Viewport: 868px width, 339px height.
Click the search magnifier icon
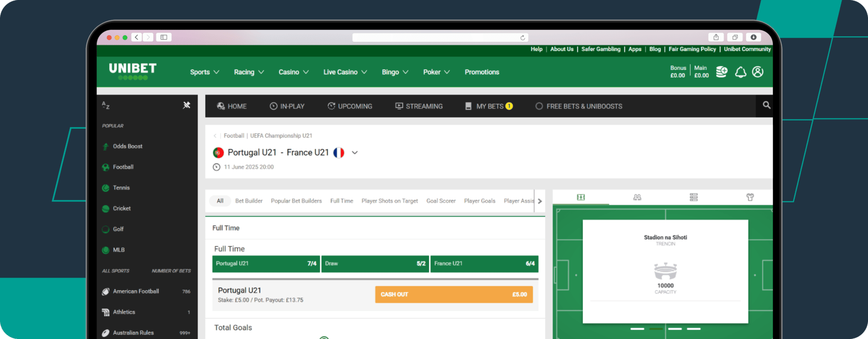click(766, 105)
